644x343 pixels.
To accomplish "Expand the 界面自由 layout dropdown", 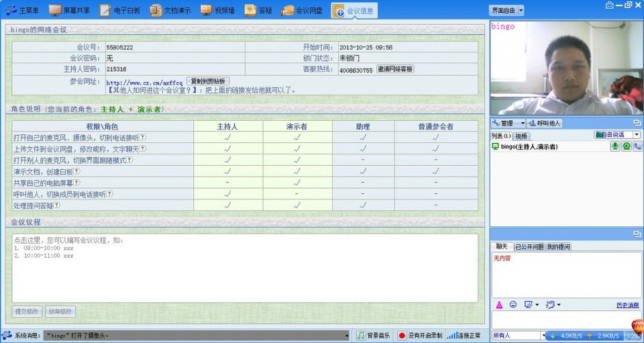I will pyautogui.click(x=506, y=11).
